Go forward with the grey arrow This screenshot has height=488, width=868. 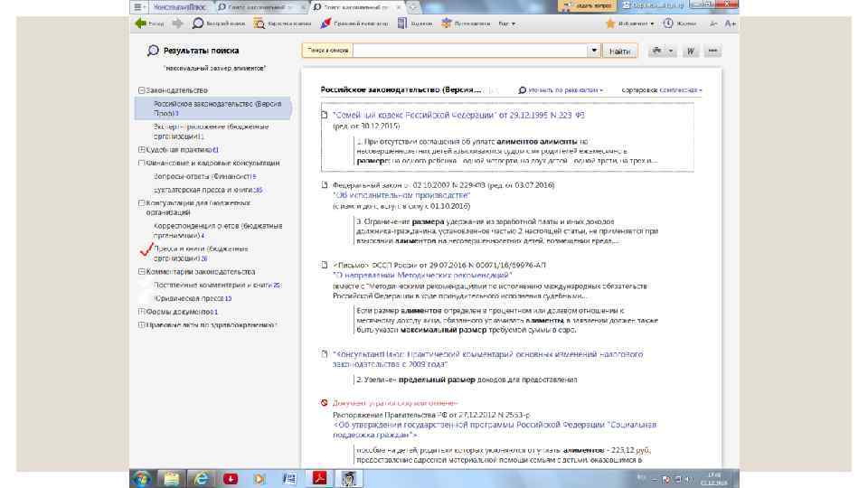pos(177,23)
